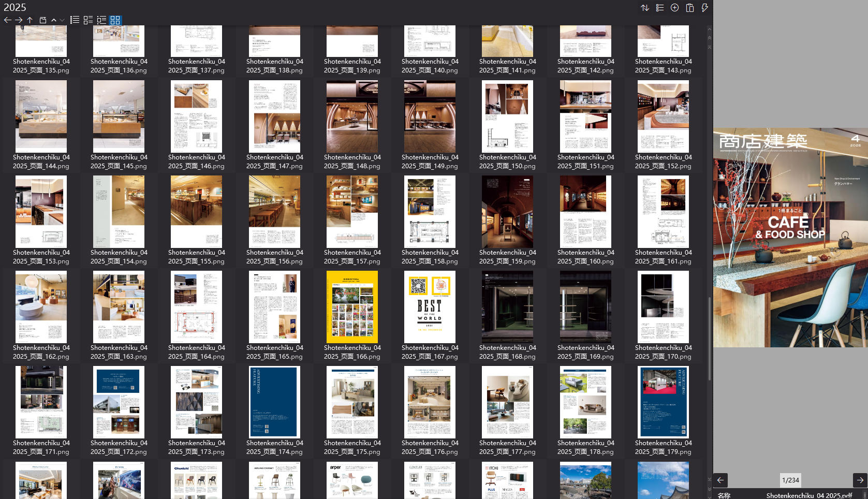
Task: Click the lightning bolt quick action icon
Action: 704,8
